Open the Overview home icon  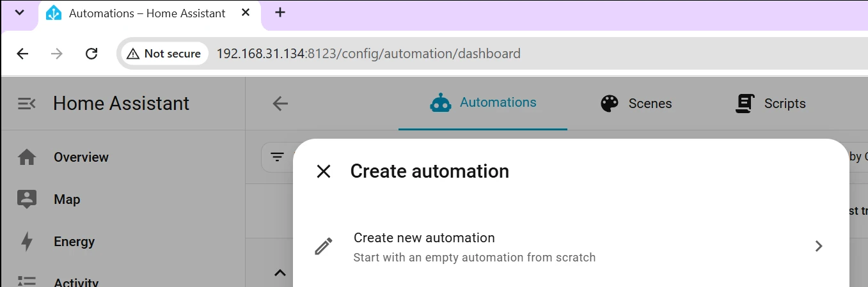click(x=26, y=157)
